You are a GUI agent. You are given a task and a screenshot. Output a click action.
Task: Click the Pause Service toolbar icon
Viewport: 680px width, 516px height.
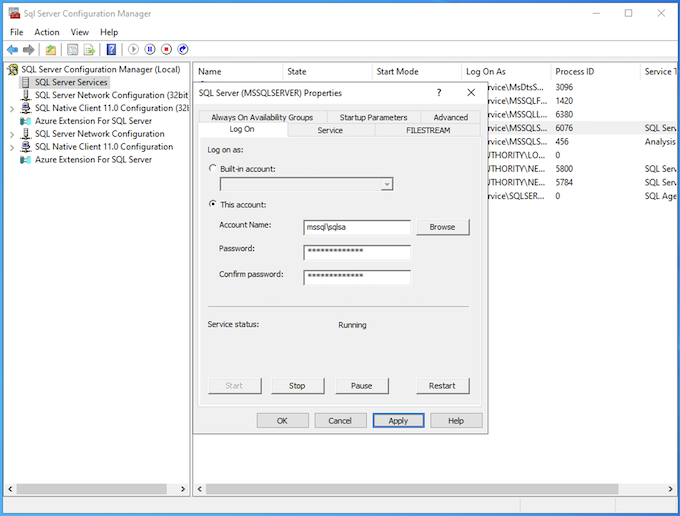click(150, 49)
